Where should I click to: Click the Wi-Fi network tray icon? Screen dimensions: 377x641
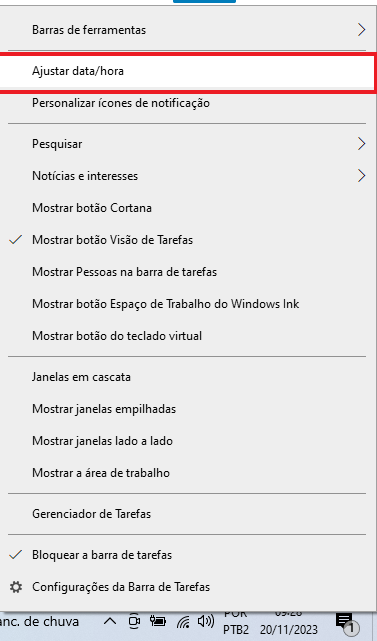click(184, 622)
